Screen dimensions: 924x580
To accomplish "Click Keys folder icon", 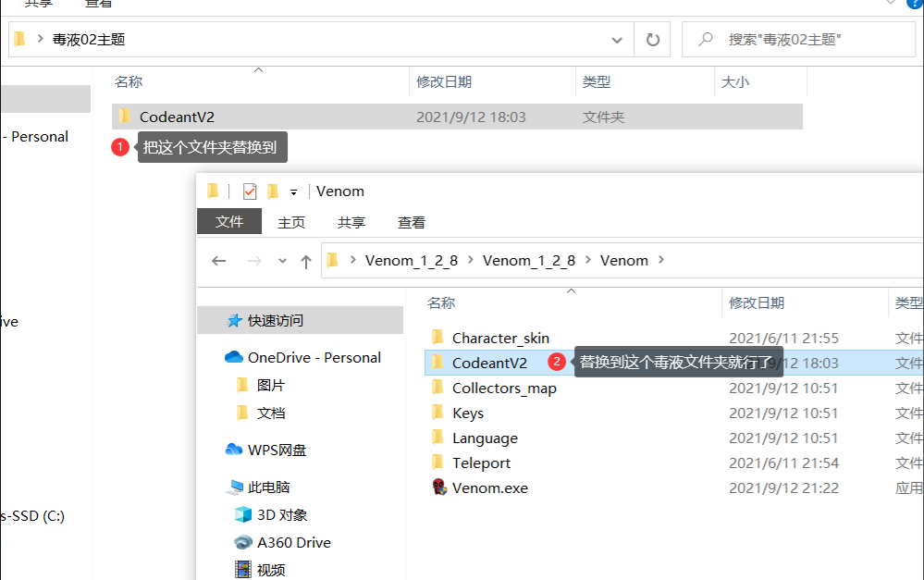I will [437, 412].
